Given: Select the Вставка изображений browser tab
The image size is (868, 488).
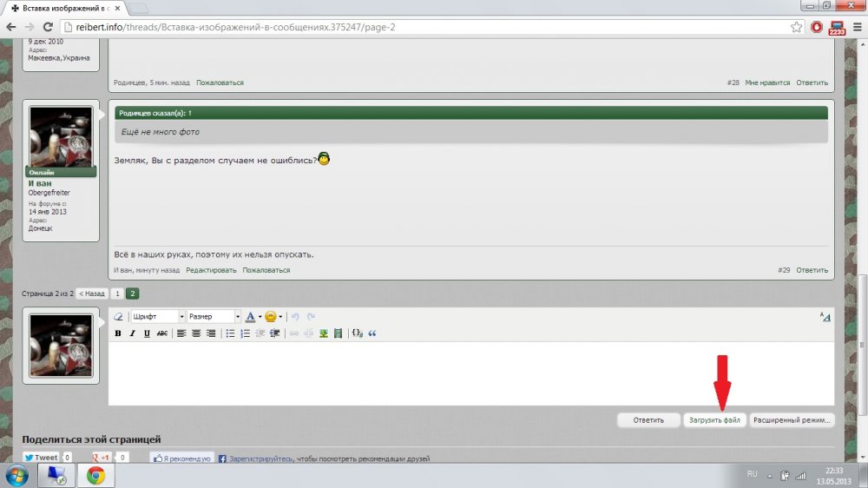Looking at the screenshot, I should (63, 9).
